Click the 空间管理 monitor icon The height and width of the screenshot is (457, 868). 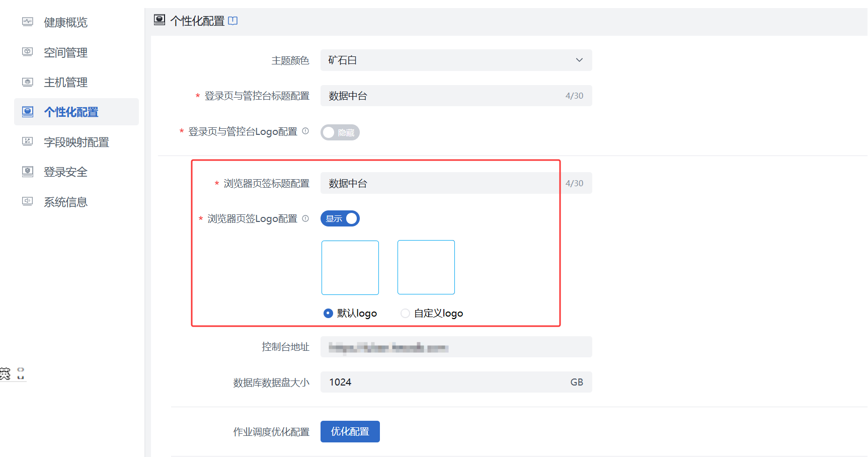27,52
